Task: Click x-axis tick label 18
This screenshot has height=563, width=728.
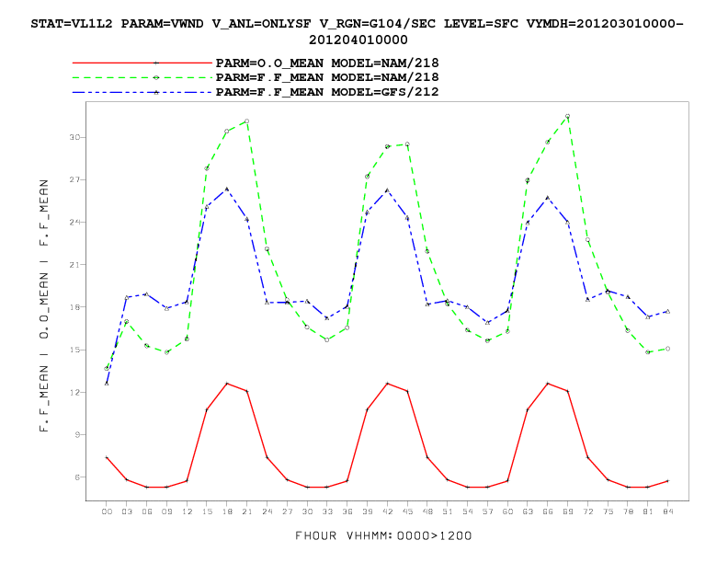Action: point(227,511)
